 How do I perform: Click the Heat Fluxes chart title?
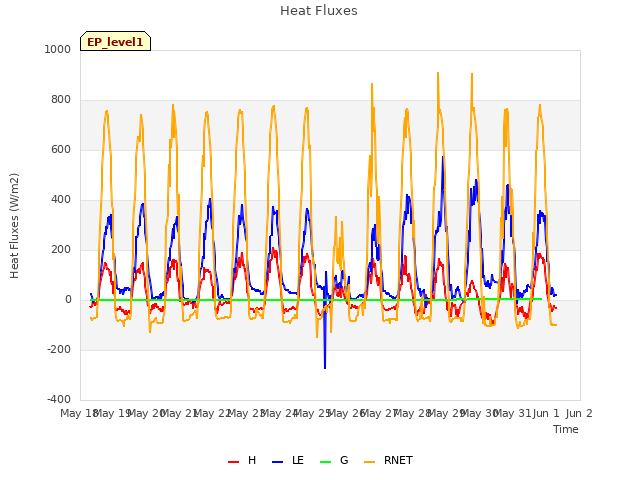click(x=319, y=11)
